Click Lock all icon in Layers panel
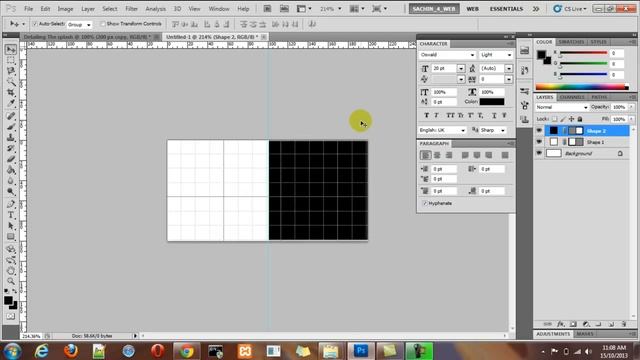This screenshot has width=640, height=360. pos(580,119)
